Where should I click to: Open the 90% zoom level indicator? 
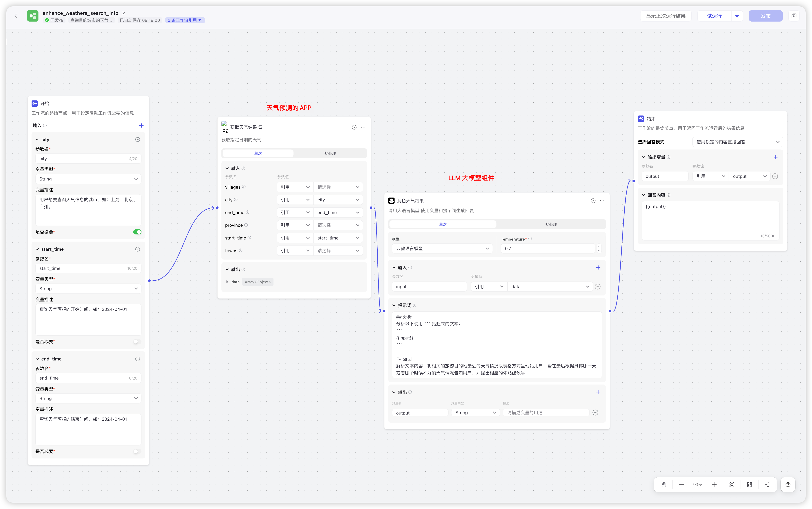tap(698, 485)
